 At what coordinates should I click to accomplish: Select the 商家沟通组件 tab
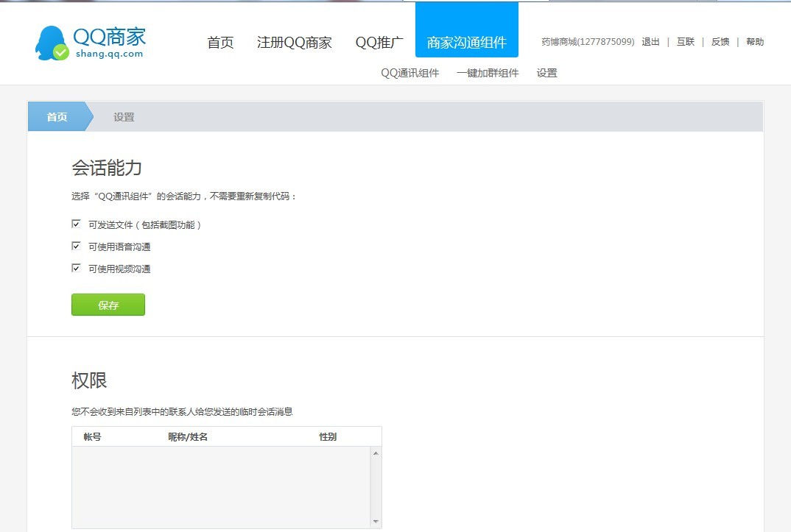coord(467,29)
